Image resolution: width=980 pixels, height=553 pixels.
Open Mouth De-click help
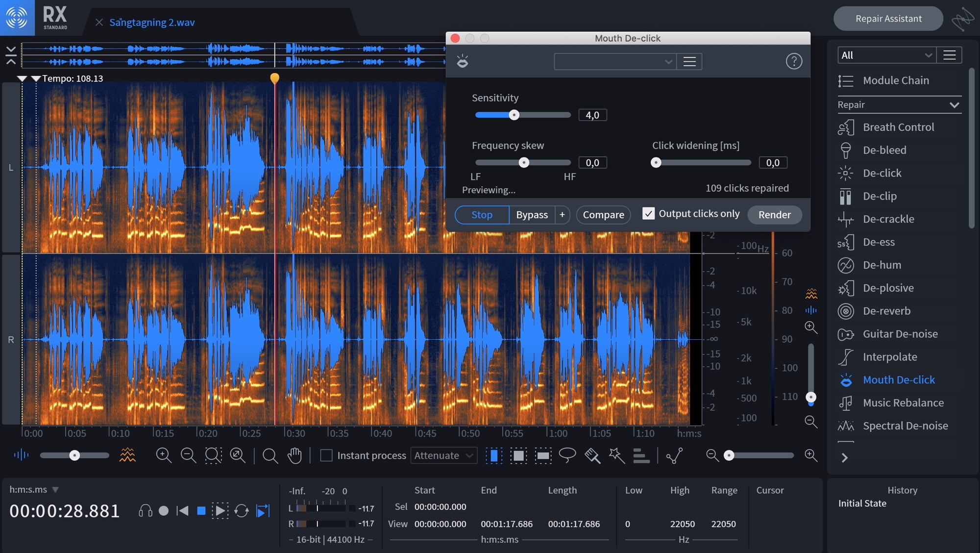tap(794, 61)
